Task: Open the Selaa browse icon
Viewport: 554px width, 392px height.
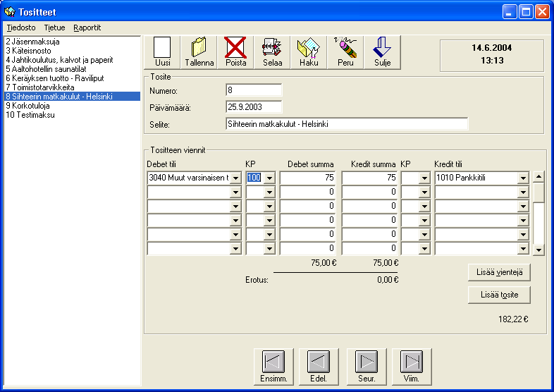Action: (x=272, y=52)
